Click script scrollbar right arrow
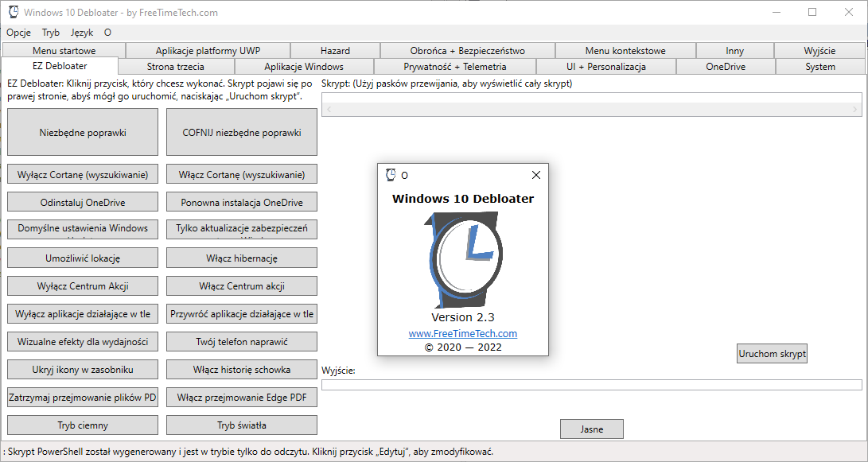 (855, 109)
